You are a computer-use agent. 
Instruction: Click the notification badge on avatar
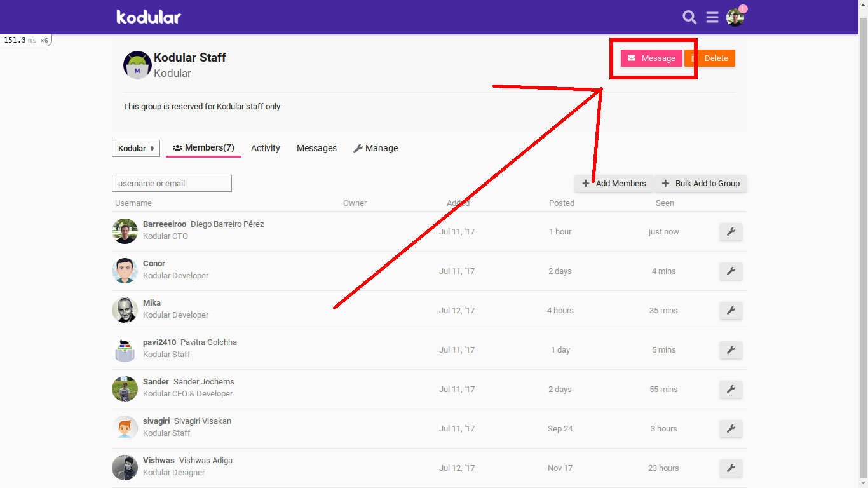(743, 9)
